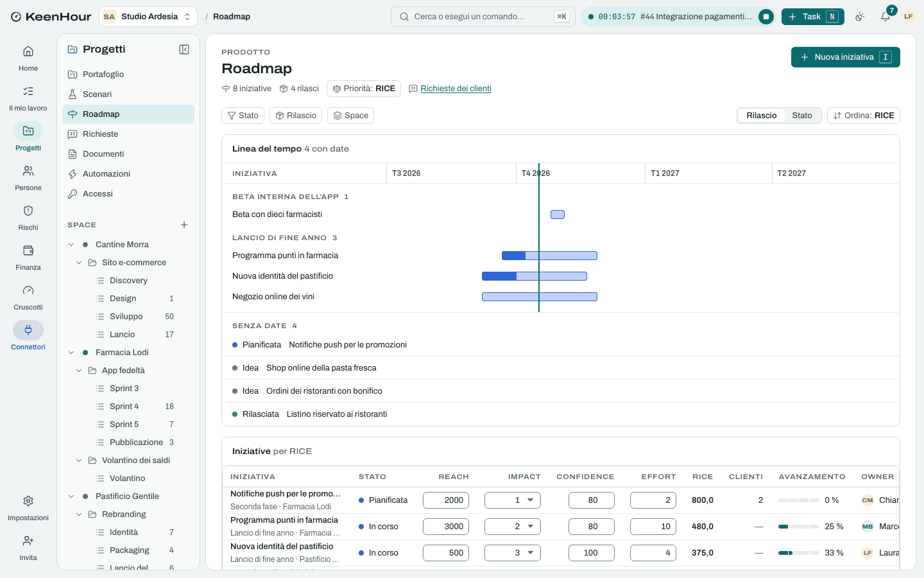Open the Impact dropdown for Nuova identità del pastificio
The width and height of the screenshot is (924, 578).
click(x=513, y=553)
